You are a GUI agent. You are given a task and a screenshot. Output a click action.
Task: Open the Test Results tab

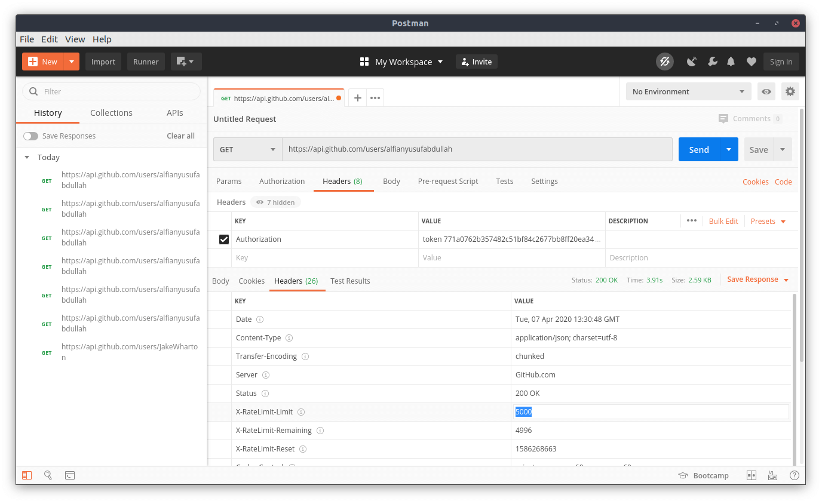point(350,281)
